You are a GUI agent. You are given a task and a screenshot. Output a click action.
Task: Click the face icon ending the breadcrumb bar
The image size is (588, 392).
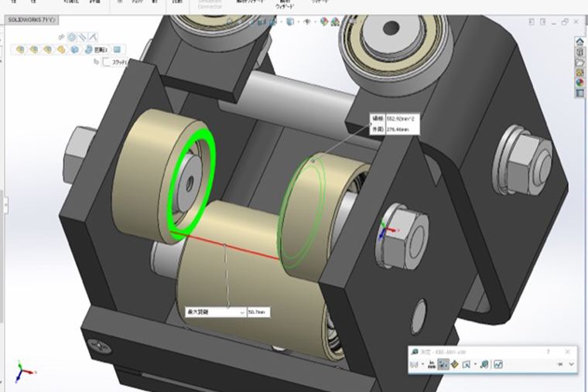[x=117, y=49]
